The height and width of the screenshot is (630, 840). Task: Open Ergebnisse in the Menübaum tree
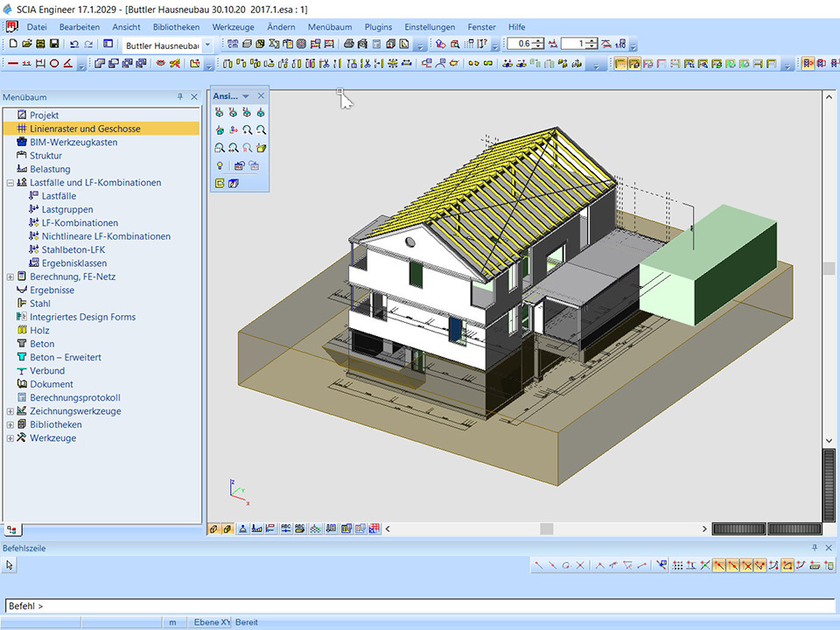click(52, 290)
